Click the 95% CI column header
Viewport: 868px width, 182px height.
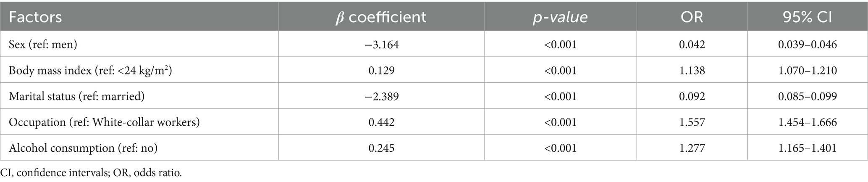tap(807, 17)
